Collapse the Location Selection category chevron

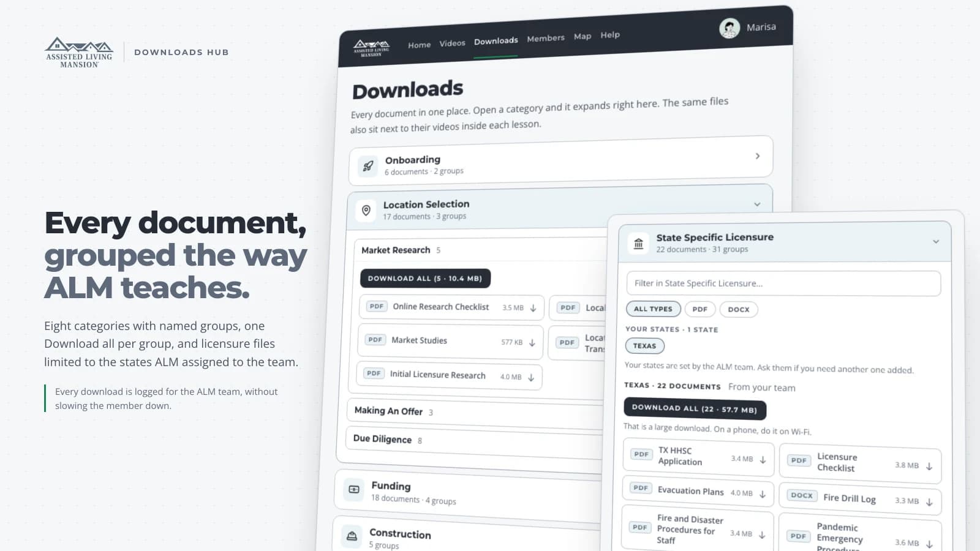click(757, 204)
